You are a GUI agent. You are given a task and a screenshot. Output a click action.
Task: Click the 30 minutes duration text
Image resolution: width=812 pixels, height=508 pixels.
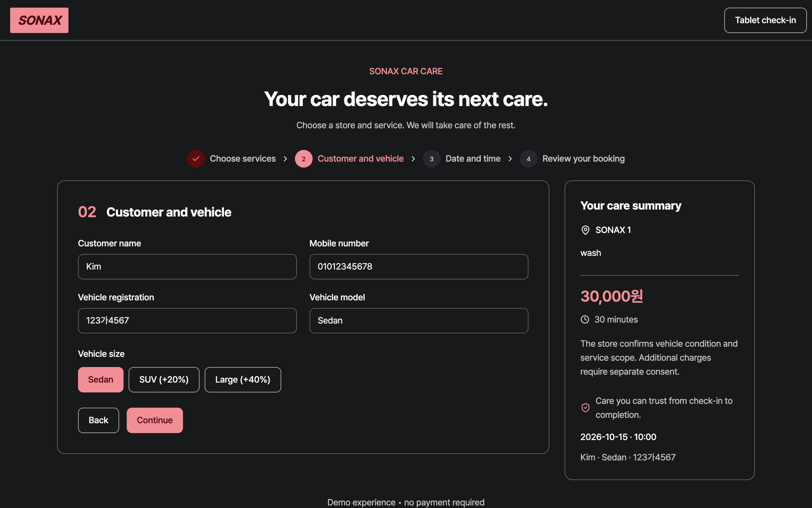pyautogui.click(x=616, y=319)
